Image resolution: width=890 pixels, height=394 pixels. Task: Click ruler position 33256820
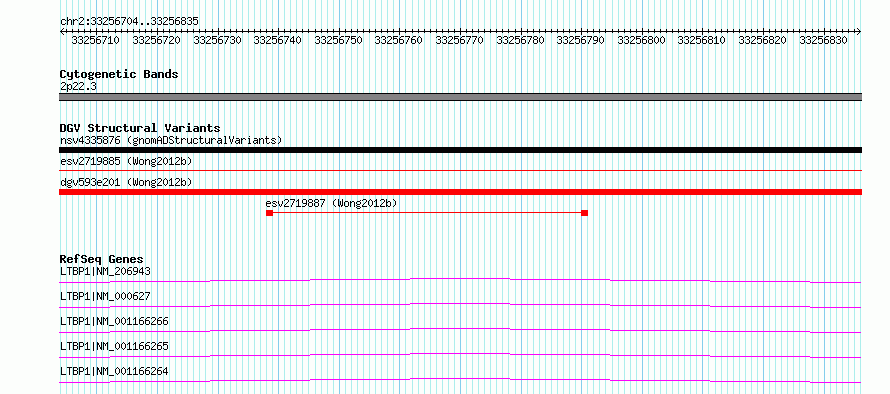point(762,40)
